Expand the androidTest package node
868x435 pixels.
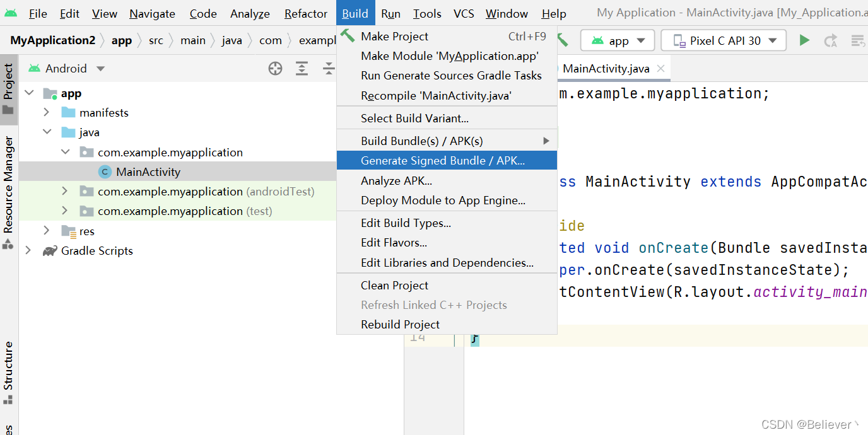pos(65,192)
